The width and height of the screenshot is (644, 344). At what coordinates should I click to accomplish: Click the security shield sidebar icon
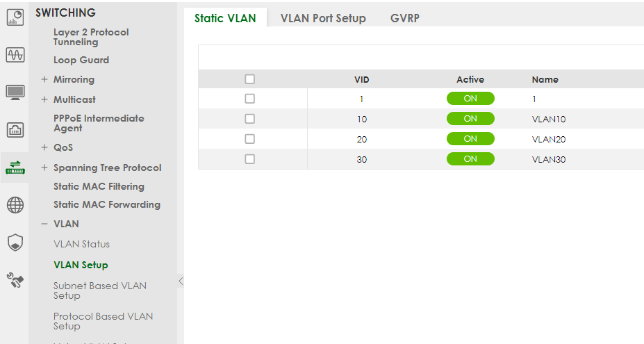(15, 242)
